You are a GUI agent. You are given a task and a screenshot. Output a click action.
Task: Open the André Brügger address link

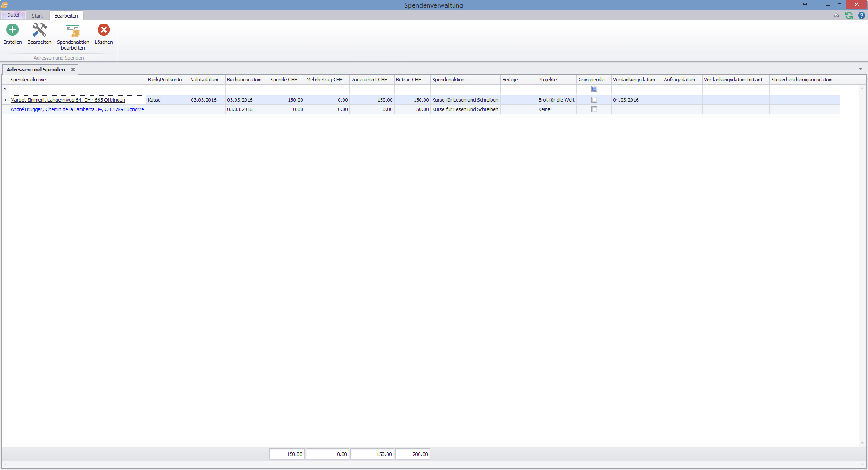pyautogui.click(x=77, y=109)
